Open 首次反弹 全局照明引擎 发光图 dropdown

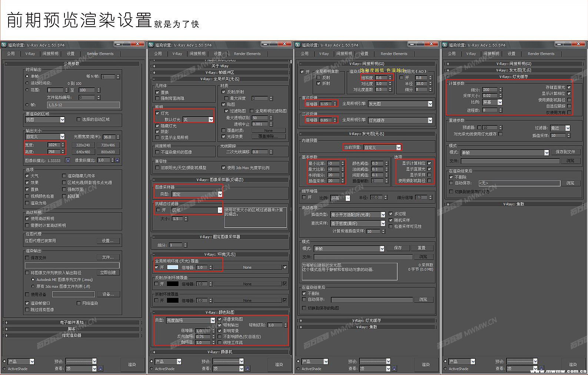point(400,104)
